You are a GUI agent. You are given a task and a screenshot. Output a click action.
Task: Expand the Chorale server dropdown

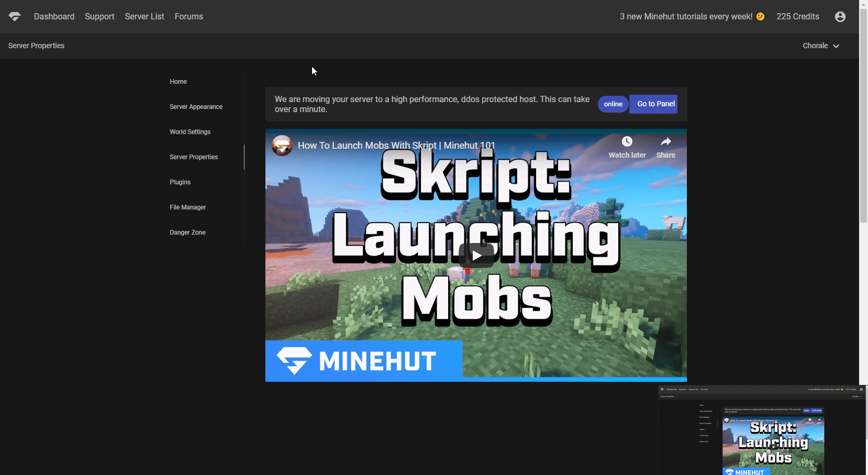(821, 46)
